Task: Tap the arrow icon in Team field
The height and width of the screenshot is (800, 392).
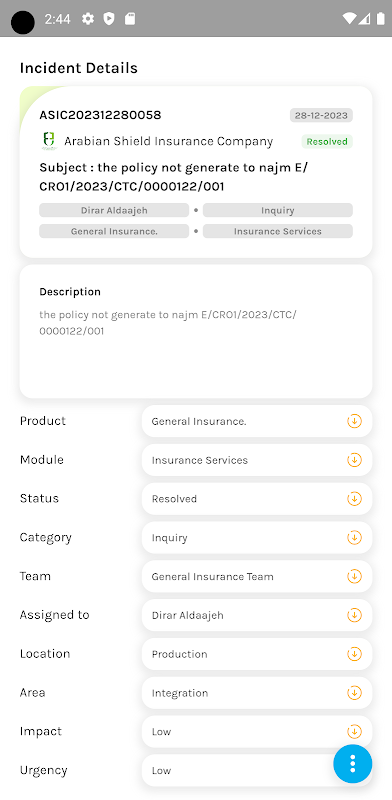Action: point(354,577)
